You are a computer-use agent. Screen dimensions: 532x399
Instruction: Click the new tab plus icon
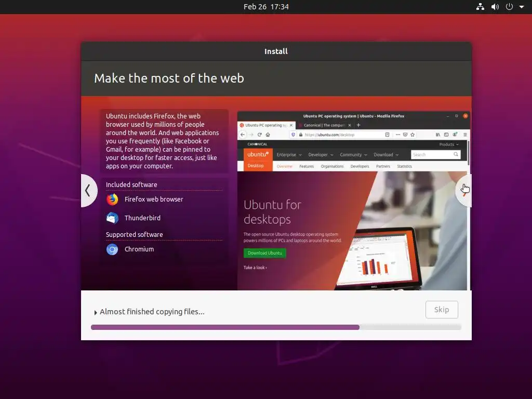tap(358, 125)
